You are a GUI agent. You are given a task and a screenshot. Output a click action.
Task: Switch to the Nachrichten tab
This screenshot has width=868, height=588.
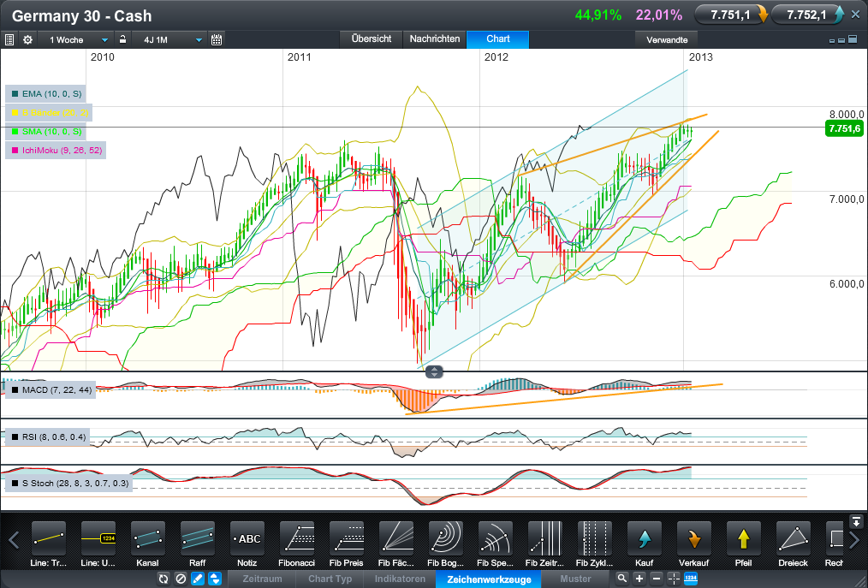435,39
